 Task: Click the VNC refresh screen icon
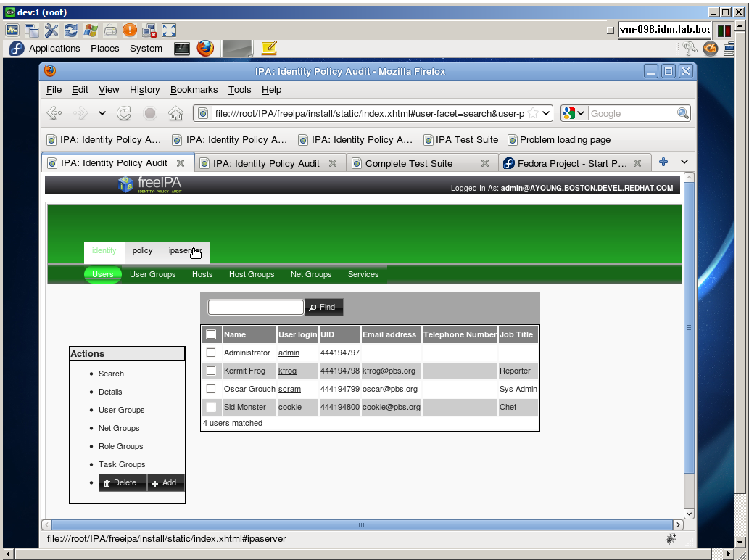pyautogui.click(x=70, y=30)
